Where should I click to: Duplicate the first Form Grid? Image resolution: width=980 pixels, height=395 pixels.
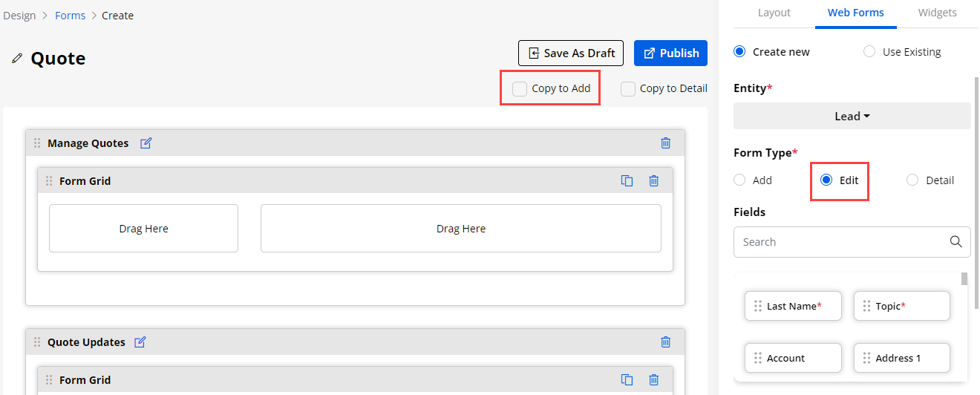627,181
